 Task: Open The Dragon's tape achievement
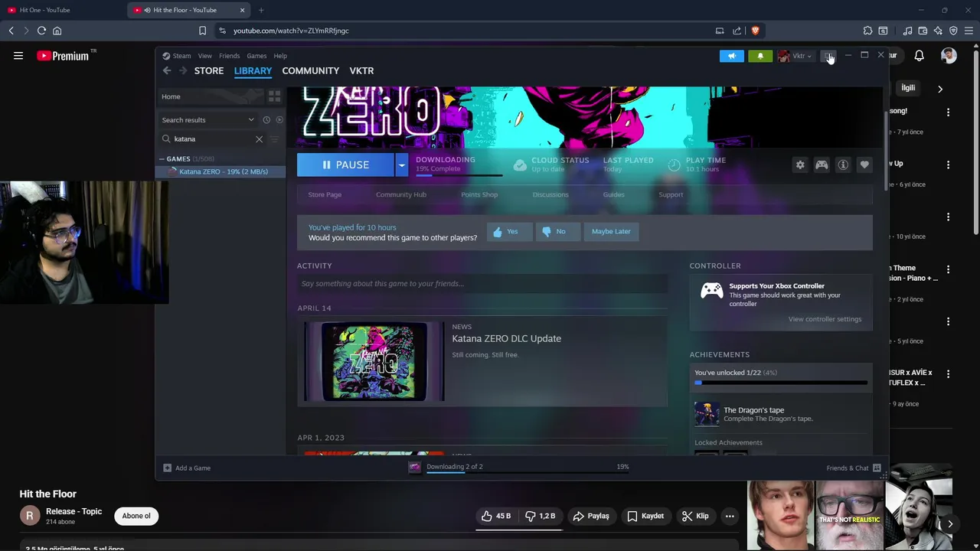tap(780, 414)
